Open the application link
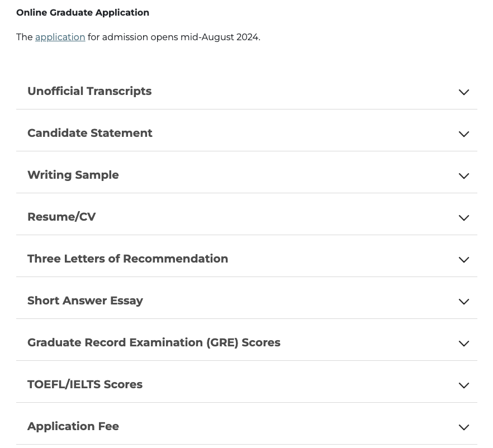Screen dimensions: 493x448 pos(60,37)
